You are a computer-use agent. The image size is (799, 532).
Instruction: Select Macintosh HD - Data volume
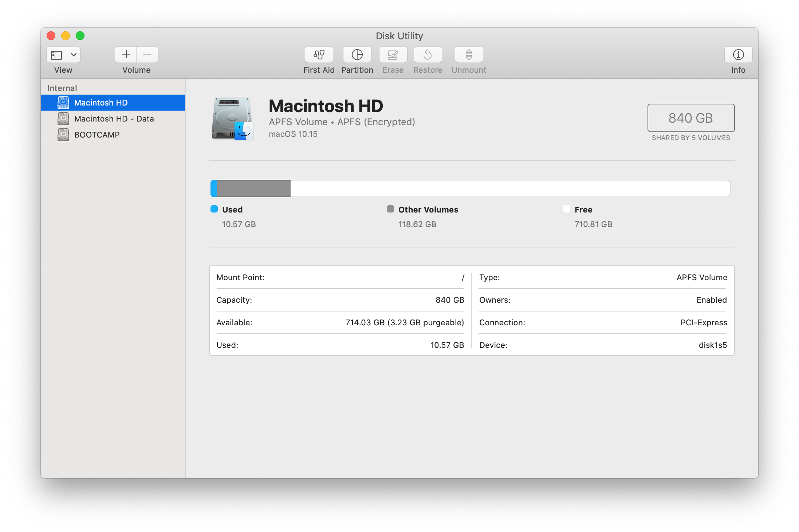[114, 119]
